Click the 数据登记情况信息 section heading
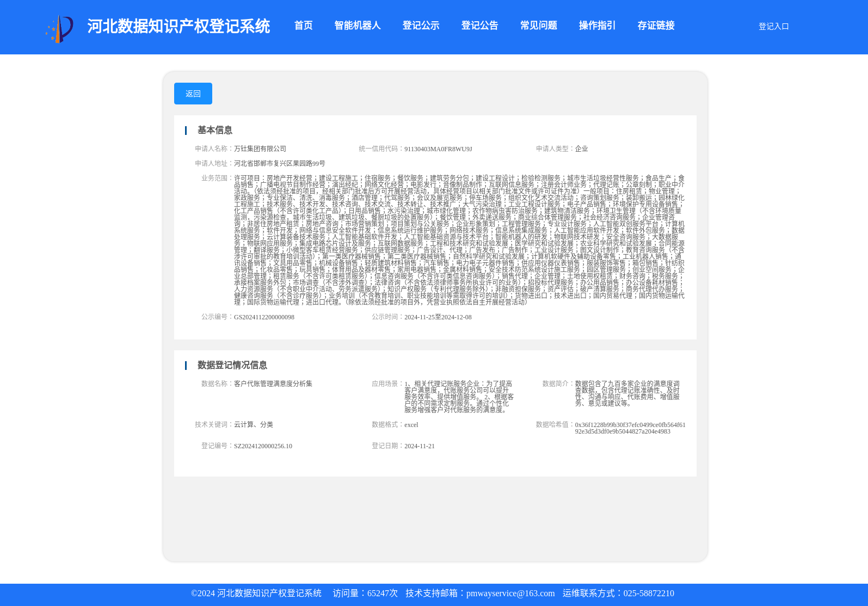The width and height of the screenshot is (868, 606). point(232,365)
